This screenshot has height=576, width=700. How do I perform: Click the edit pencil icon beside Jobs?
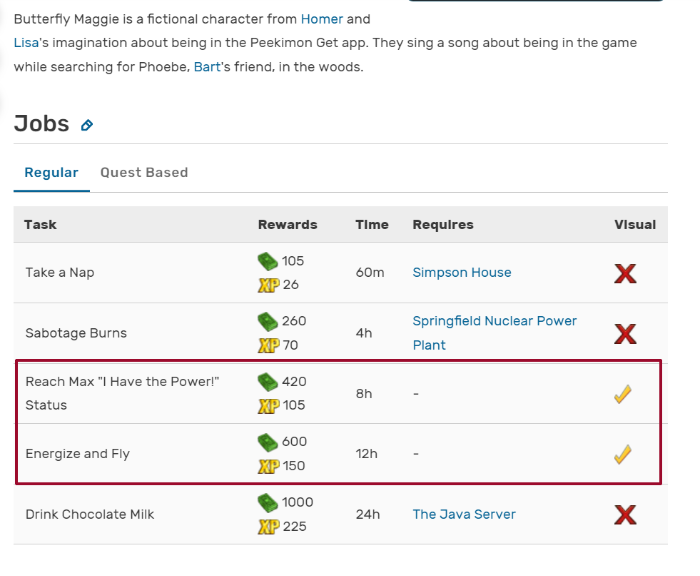click(x=87, y=125)
